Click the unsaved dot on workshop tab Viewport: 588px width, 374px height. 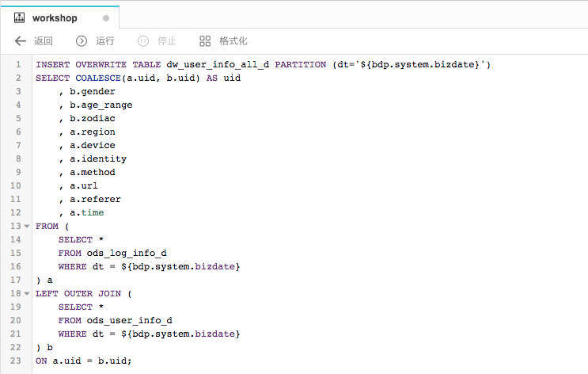(106, 18)
